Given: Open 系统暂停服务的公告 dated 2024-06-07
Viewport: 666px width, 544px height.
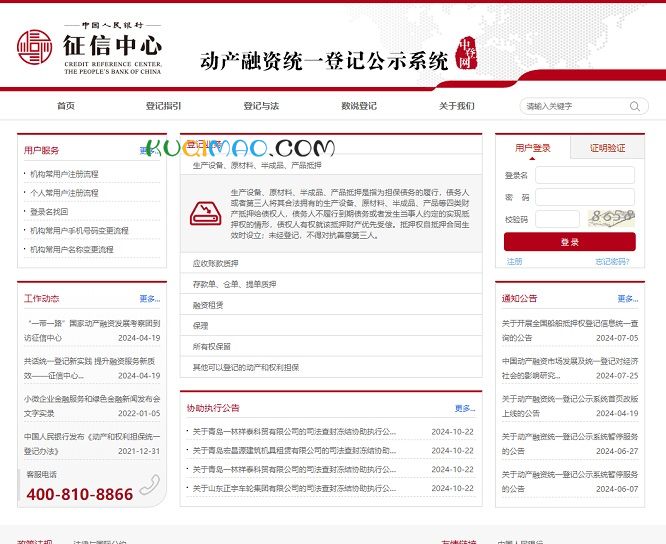Looking at the screenshot, I should coord(570,482).
